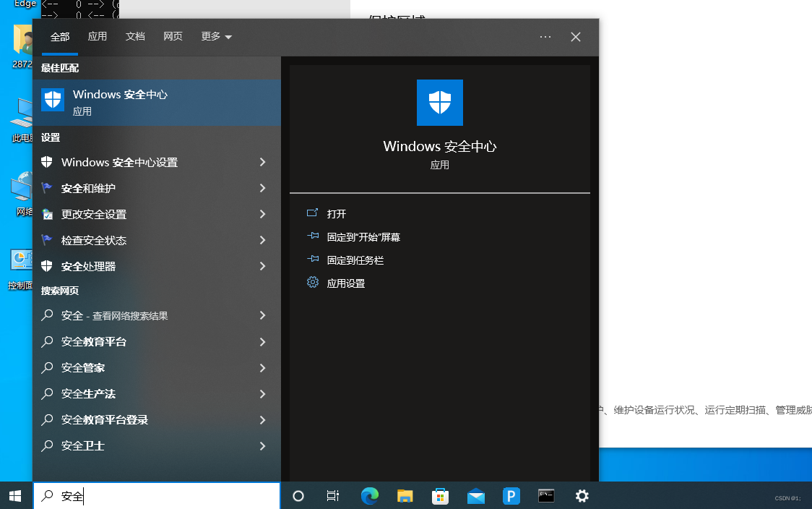Choose 固定到任务栏 option

click(x=355, y=260)
